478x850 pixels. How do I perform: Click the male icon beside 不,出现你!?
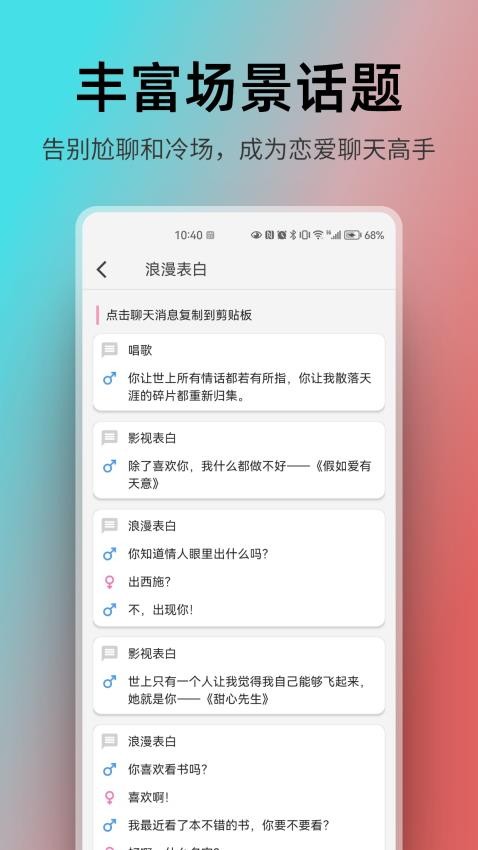pyautogui.click(x=109, y=610)
